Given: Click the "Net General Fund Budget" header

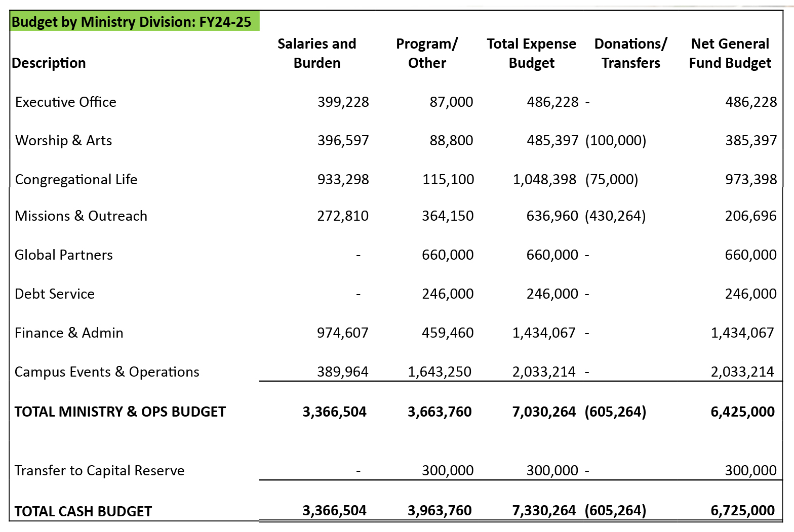Looking at the screenshot, I should point(730,53).
